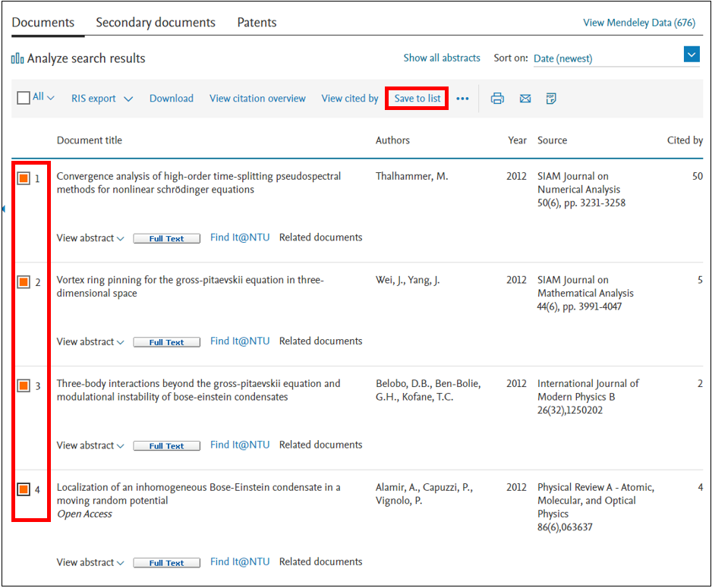Viewport: 712px width, 588px height.
Task: Click author Wei, J.
Action: click(390, 281)
